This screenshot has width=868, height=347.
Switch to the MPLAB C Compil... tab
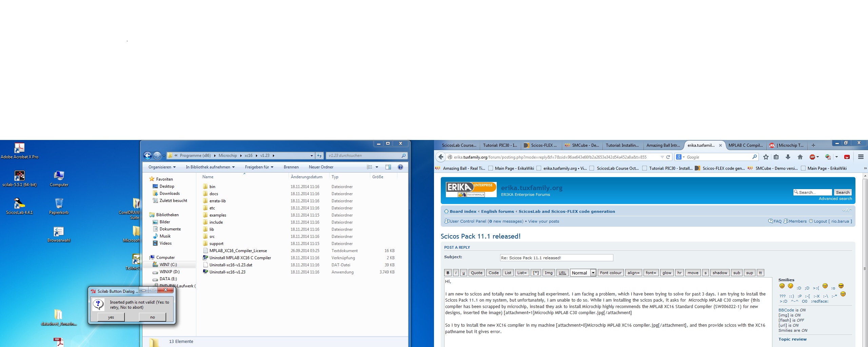click(745, 145)
